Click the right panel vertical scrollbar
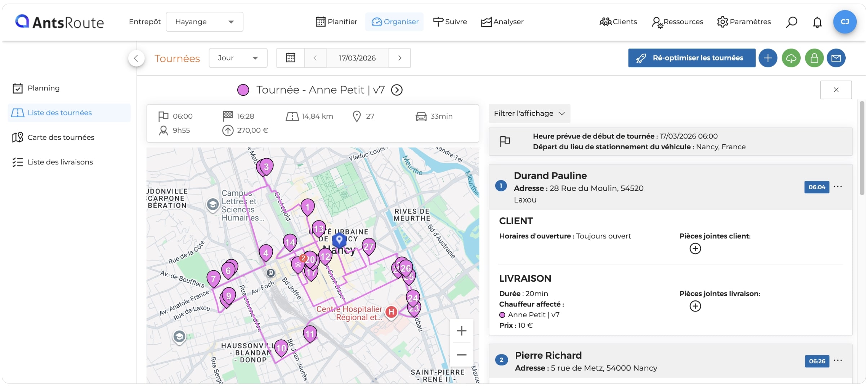 pyautogui.click(x=862, y=148)
